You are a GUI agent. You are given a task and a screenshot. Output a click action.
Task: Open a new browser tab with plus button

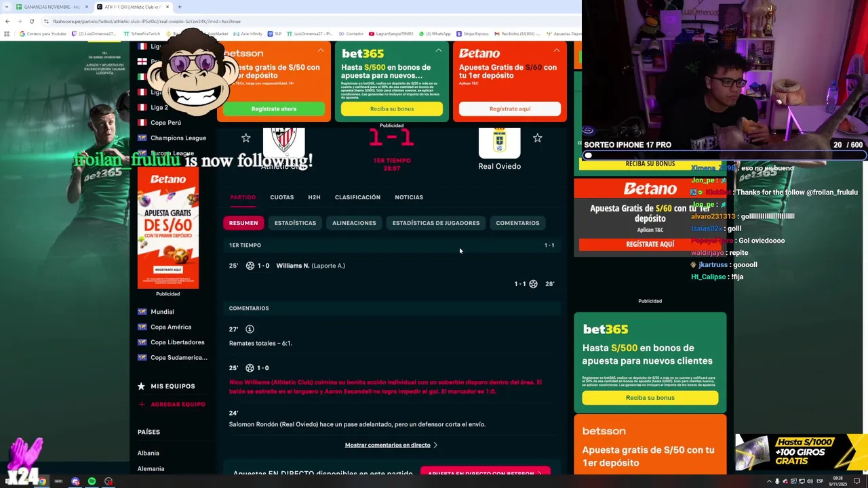coord(179,7)
